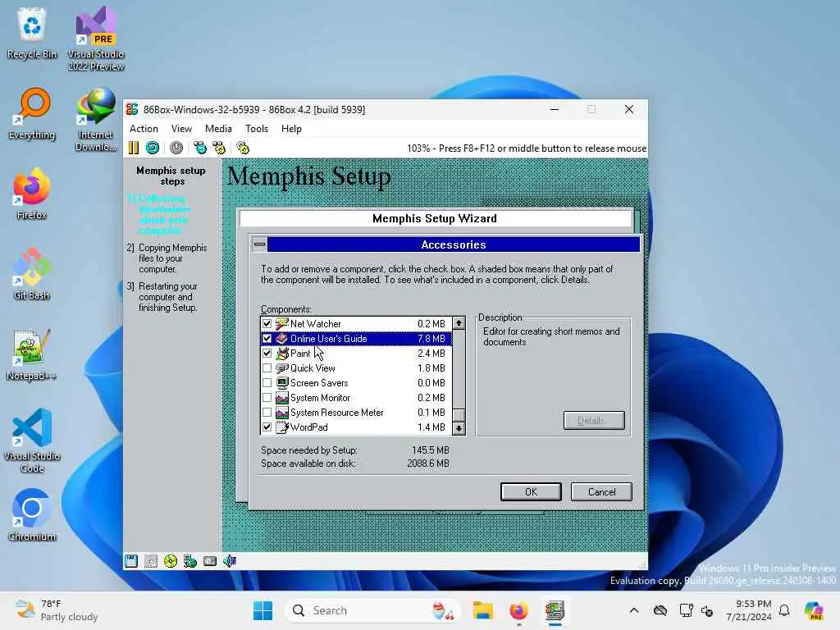Click OK in Accessories dialog
840x630 pixels.
coord(531,492)
